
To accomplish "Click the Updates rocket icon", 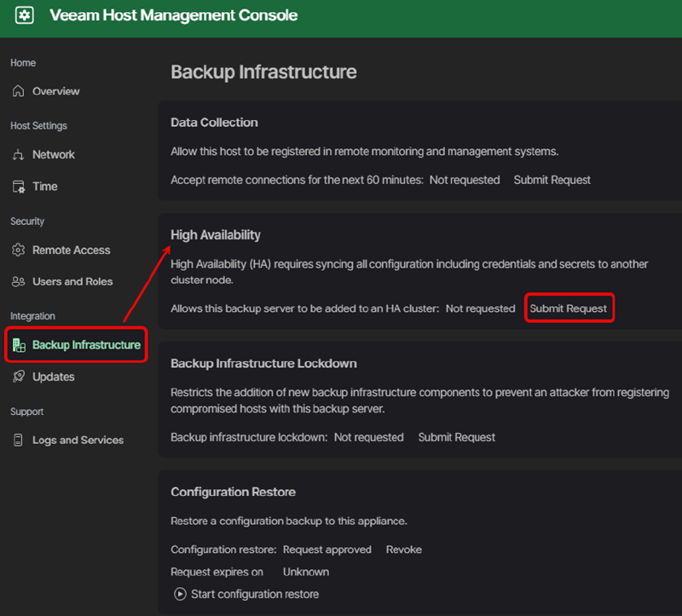I will tap(19, 377).
